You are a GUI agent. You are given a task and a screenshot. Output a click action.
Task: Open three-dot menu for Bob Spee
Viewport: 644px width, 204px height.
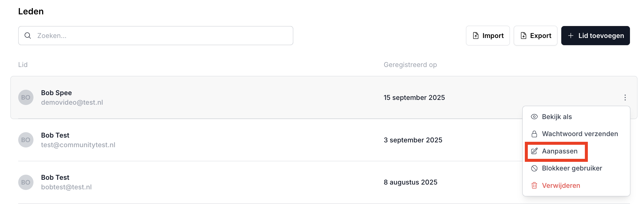pos(625,98)
